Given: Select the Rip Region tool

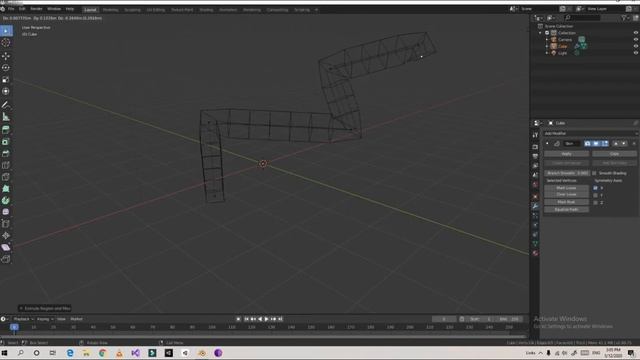Looking at the screenshot, I should (6, 259).
